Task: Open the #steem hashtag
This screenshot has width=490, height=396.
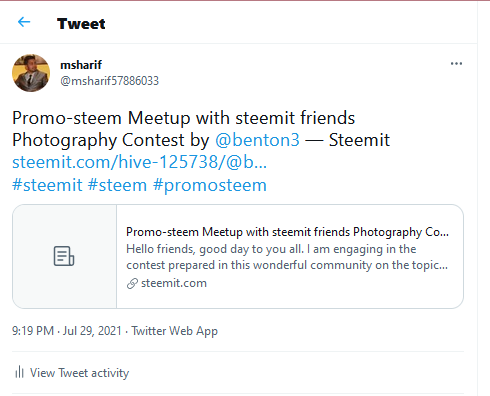Action: point(117,185)
